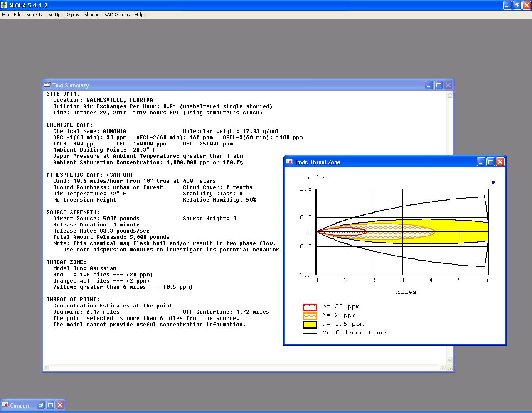Click 'Downwind: 6.17 miles' text
This screenshot has height=413, width=532.
click(x=86, y=312)
